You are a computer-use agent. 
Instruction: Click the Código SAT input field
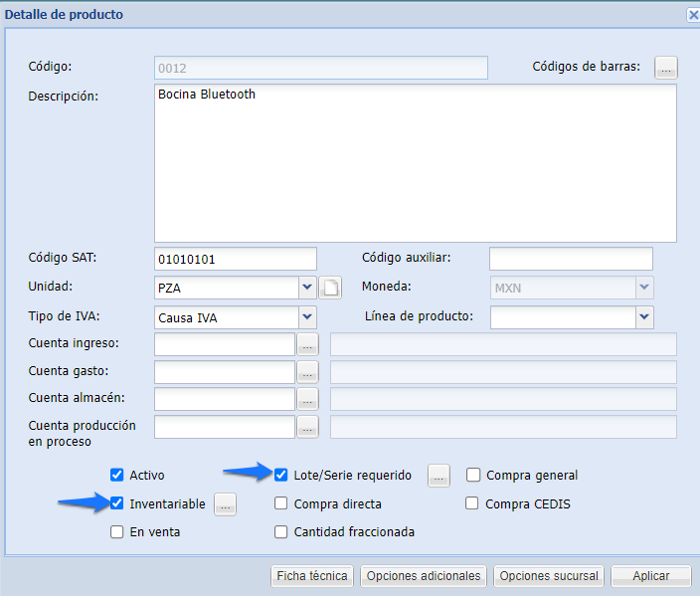[x=236, y=259]
